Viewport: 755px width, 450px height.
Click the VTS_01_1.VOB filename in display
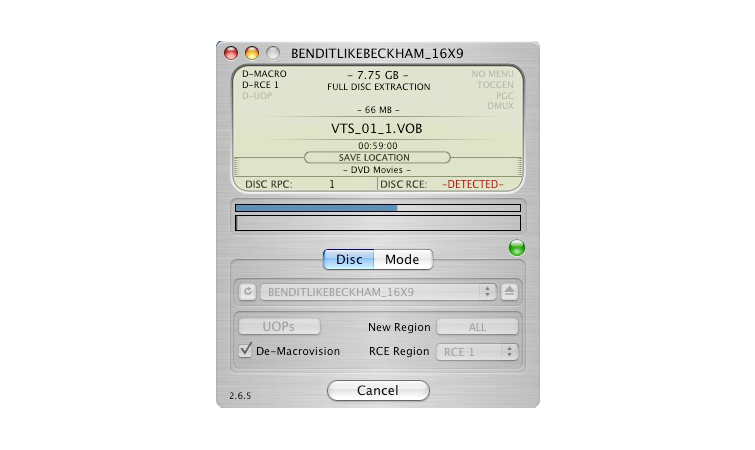(x=378, y=129)
